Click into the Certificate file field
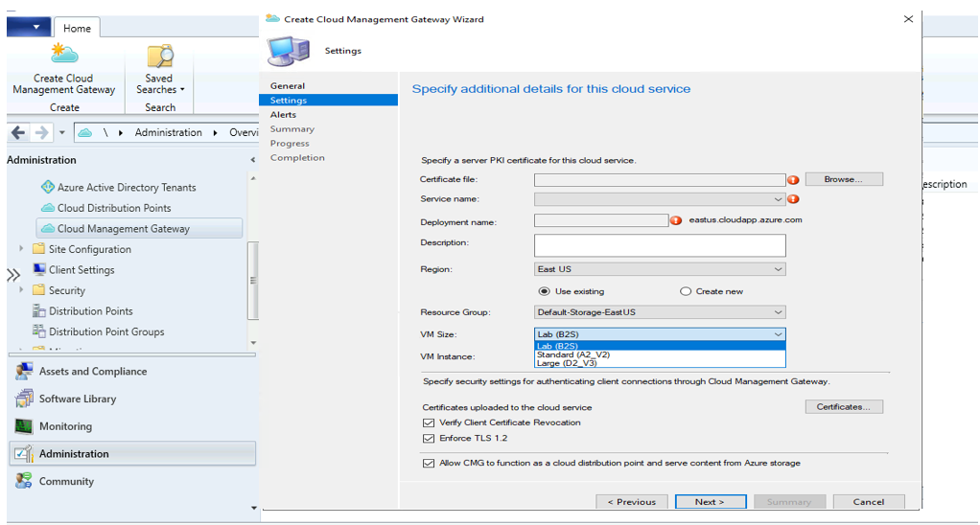 point(660,180)
